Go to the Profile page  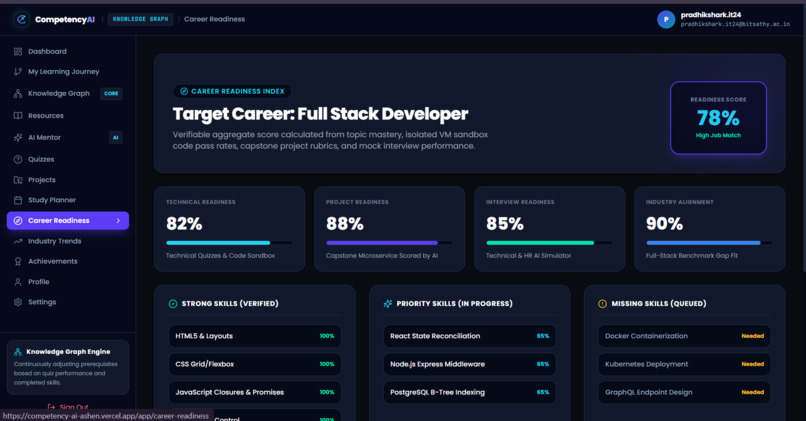point(68,282)
